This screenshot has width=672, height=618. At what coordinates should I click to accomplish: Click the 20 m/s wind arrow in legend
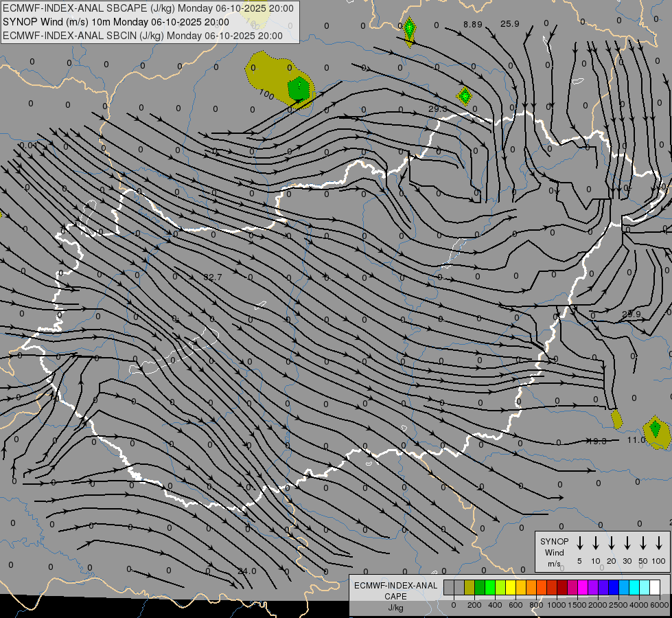click(x=612, y=543)
